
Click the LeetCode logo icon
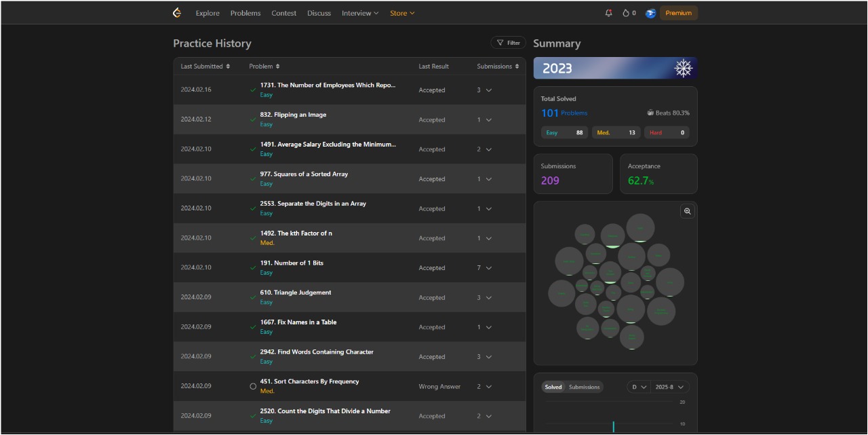pos(177,13)
